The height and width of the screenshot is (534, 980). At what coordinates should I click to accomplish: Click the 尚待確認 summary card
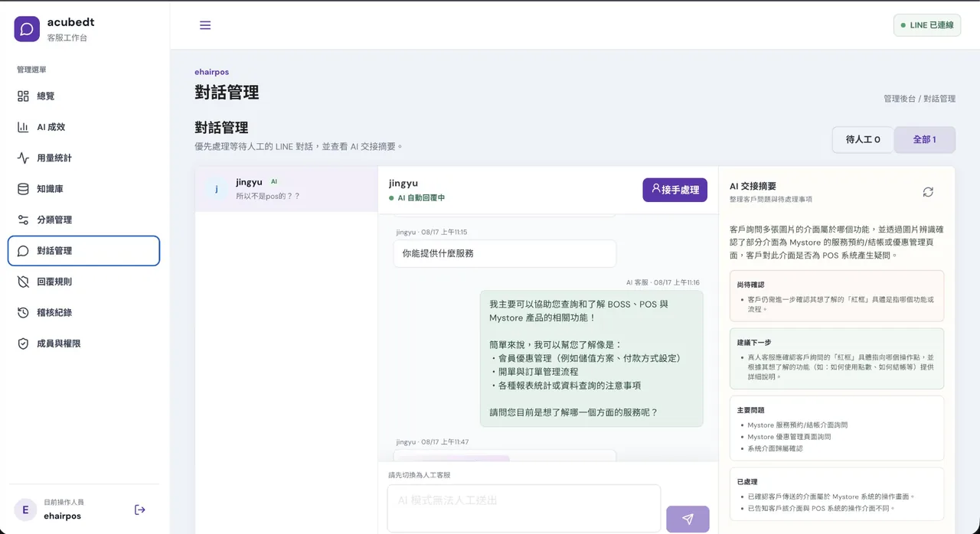837,295
